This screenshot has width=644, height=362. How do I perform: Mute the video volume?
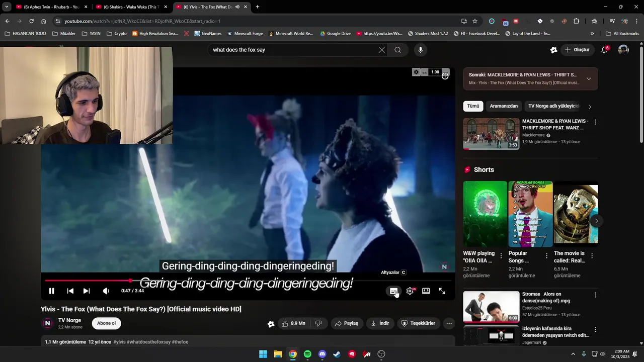(x=106, y=291)
